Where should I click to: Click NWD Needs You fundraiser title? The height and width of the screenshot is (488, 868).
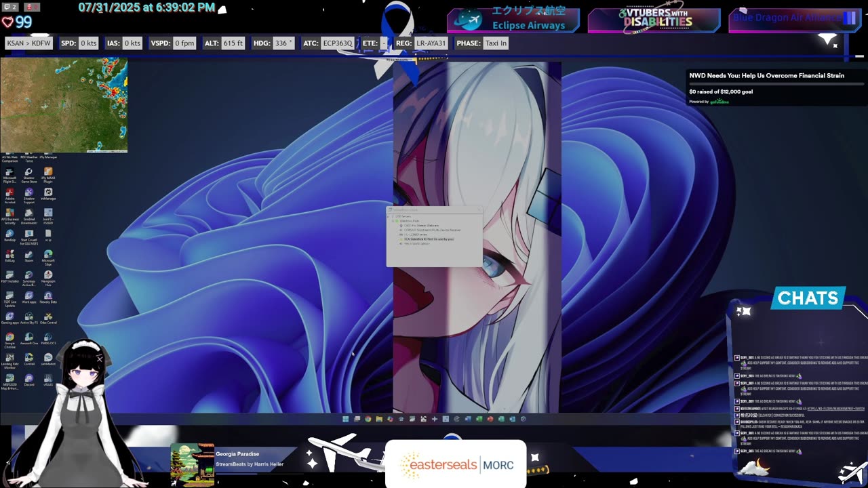click(x=766, y=76)
